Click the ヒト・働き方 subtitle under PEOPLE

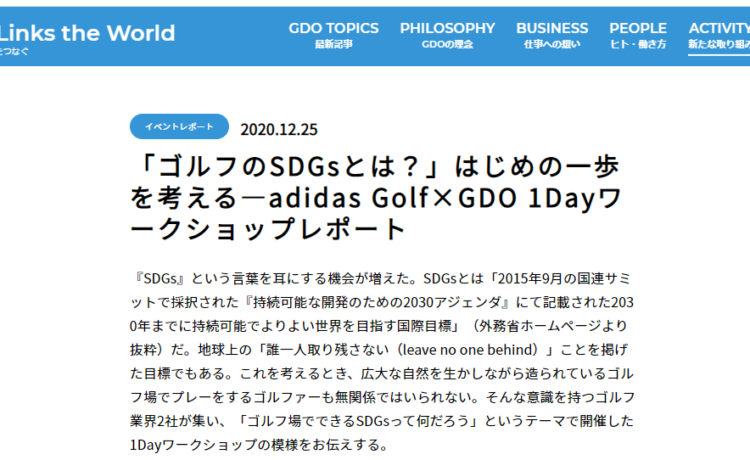tap(637, 45)
